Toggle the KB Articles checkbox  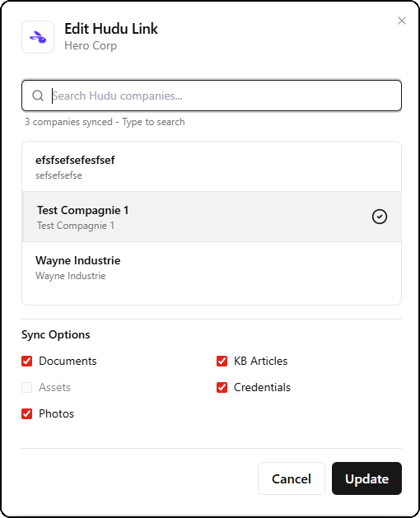[x=222, y=361]
